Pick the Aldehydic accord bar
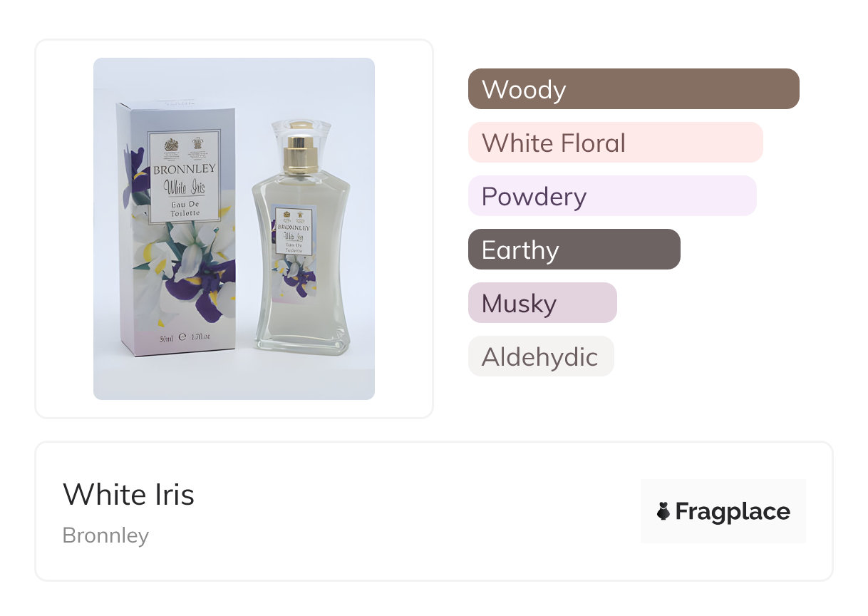 click(540, 356)
